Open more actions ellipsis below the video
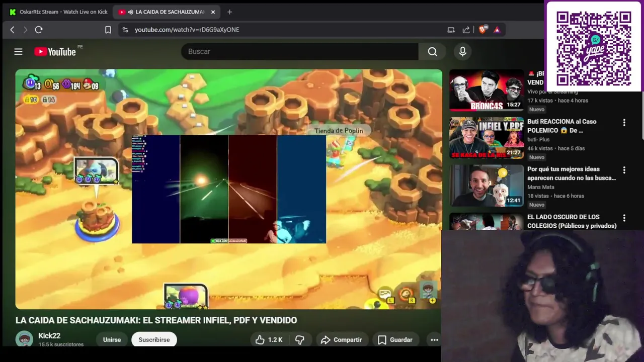The image size is (644, 362). click(x=434, y=340)
